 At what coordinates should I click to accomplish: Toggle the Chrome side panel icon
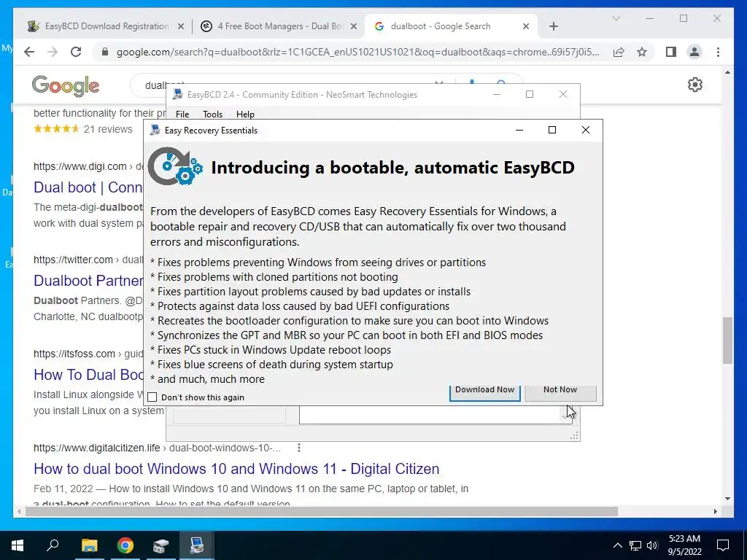click(671, 52)
